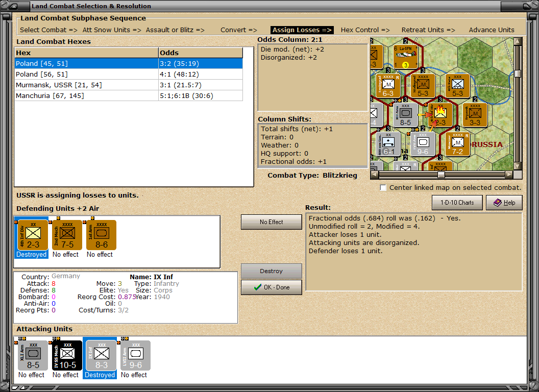Screen dimensions: 539x392
Task: Click the No Effect button
Action: pyautogui.click(x=271, y=222)
